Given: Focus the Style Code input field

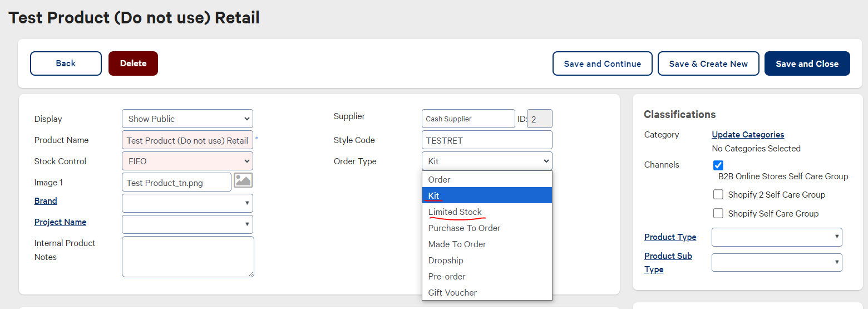Looking at the screenshot, I should tap(487, 140).
